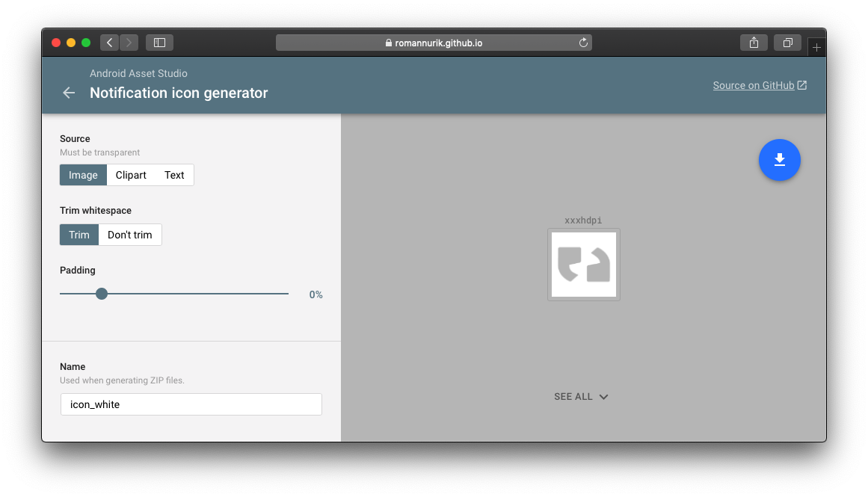The image size is (868, 497).
Task: Select the Text source option
Action: click(x=174, y=174)
